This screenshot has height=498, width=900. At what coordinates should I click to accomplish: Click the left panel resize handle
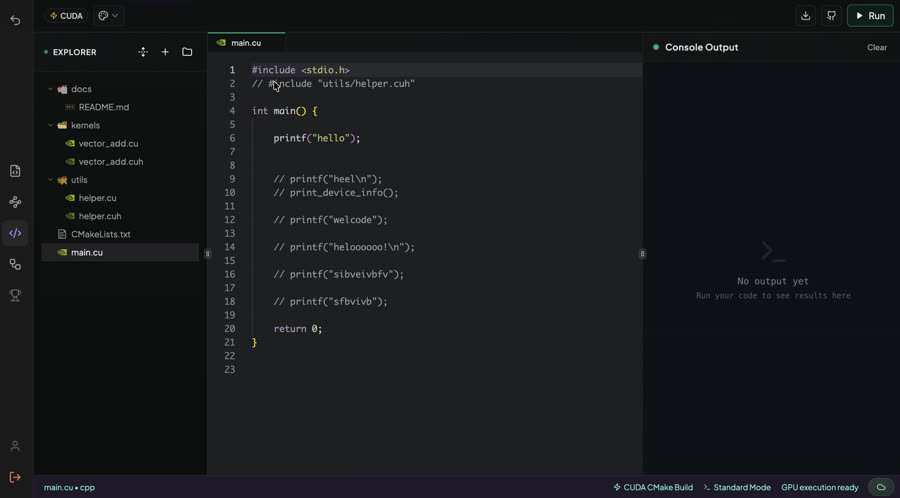(208, 254)
